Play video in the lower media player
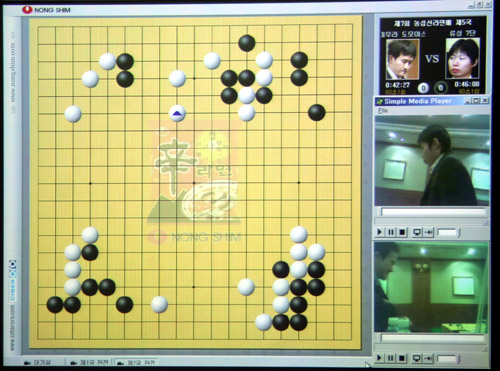Viewport: 500px width, 371px height. (379, 358)
